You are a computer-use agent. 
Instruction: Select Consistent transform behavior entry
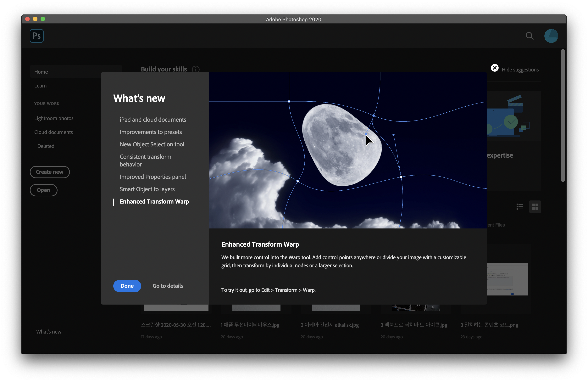coord(145,160)
